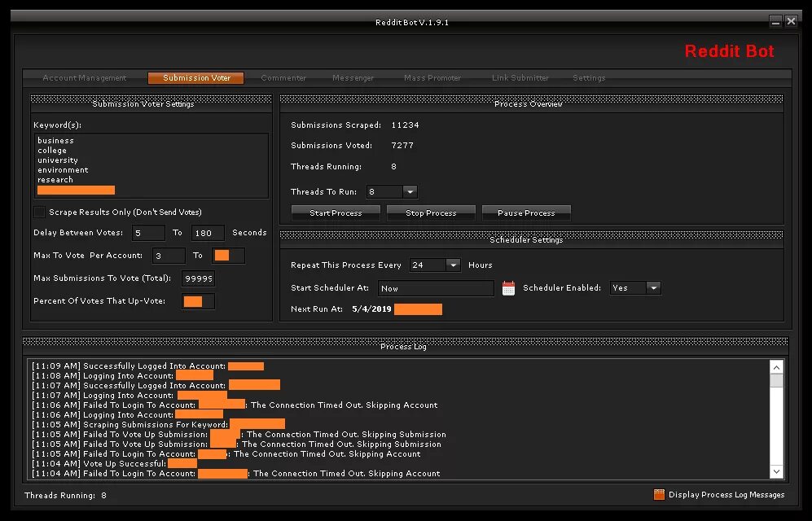Select the keyword 'research' in the list
This screenshot has height=521, width=812.
click(55, 180)
